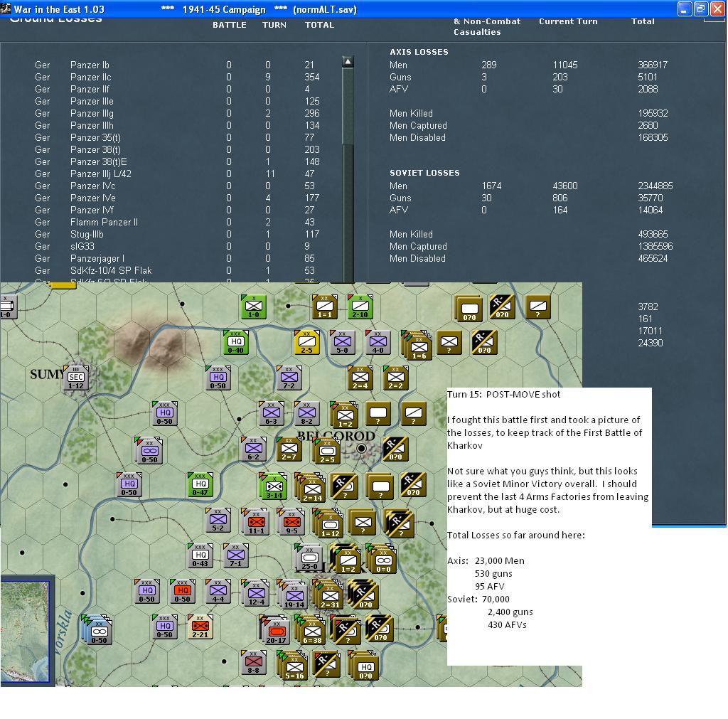The image size is (728, 719).
Task: Click the 'Panzer IIIj L/42' loss row
Action: [178, 174]
